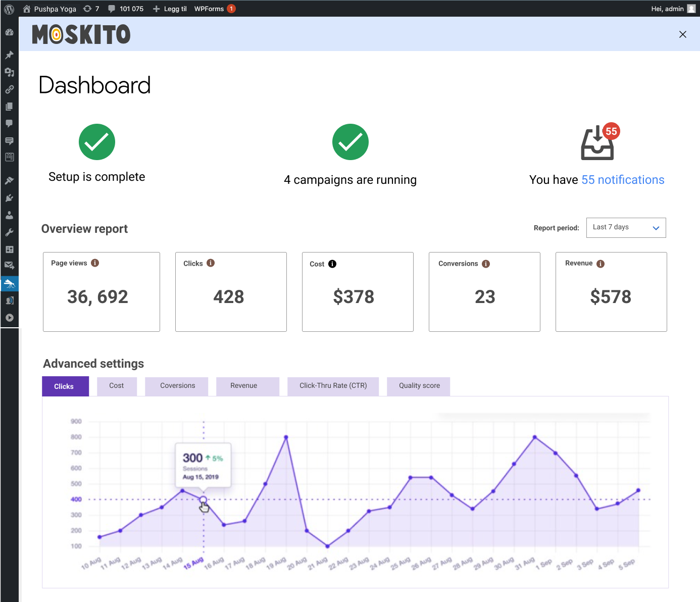Image resolution: width=700 pixels, height=602 pixels.
Task: Click the Report period dropdown chevron
Action: [656, 228]
